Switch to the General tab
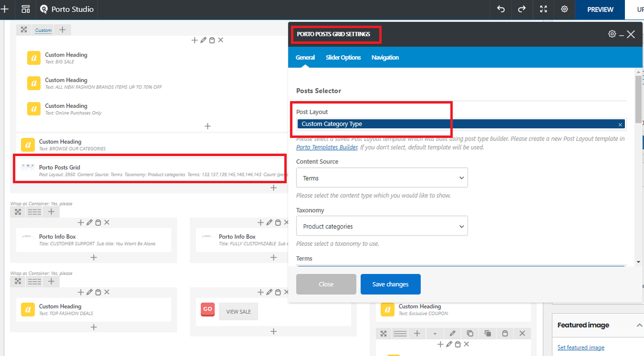The width and height of the screenshot is (644, 356). coord(305,57)
